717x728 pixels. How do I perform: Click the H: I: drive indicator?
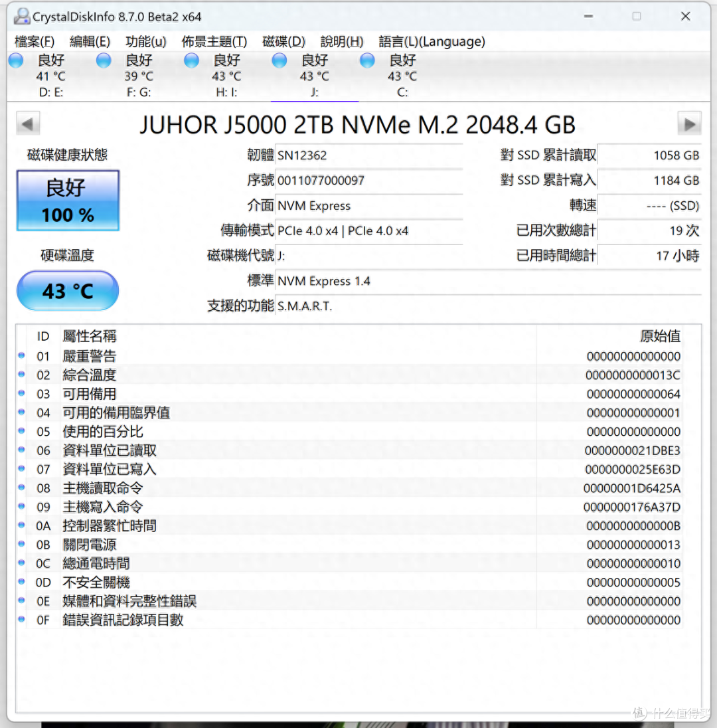click(191, 60)
